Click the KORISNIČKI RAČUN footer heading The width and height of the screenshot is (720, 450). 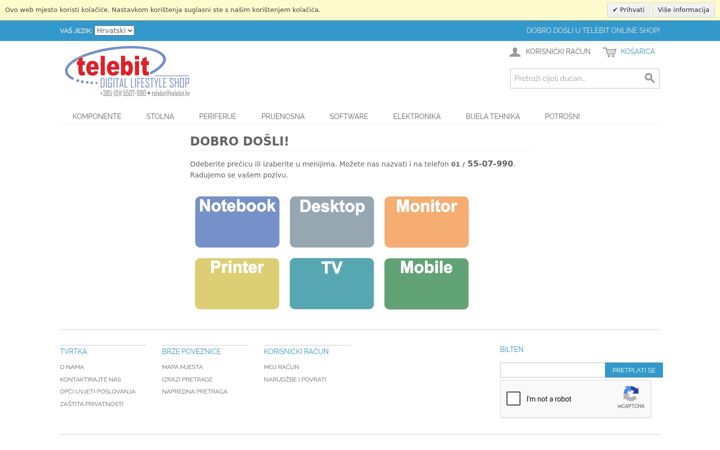tap(296, 351)
